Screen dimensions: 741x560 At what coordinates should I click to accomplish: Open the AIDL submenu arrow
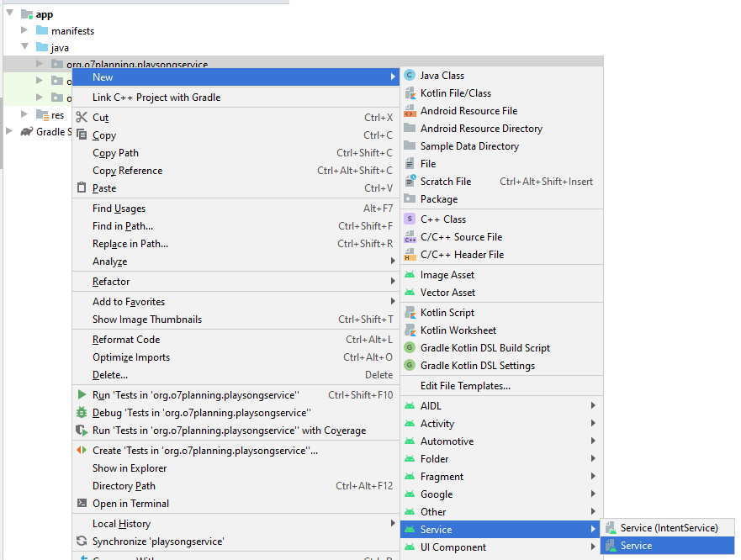(593, 405)
